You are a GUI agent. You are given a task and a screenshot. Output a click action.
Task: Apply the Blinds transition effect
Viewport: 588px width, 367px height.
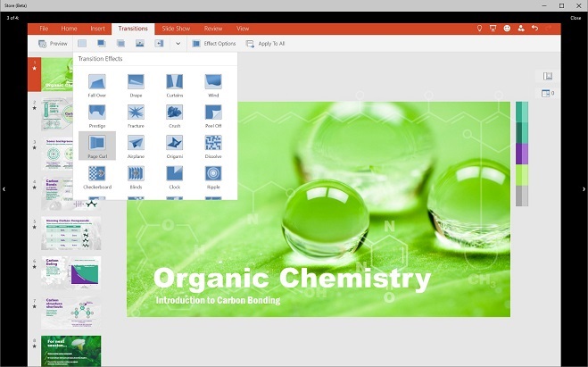tap(136, 177)
